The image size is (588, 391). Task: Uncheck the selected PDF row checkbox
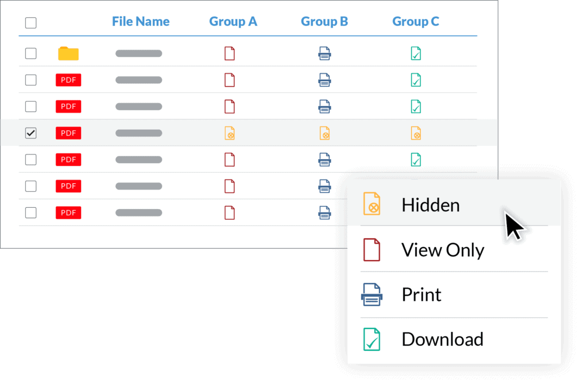pos(31,133)
